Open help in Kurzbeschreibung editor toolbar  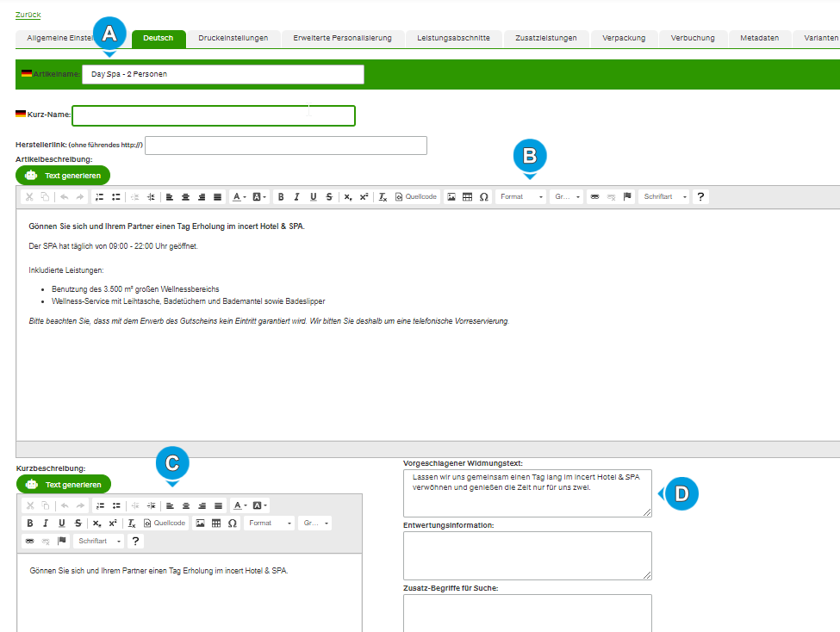(x=135, y=541)
